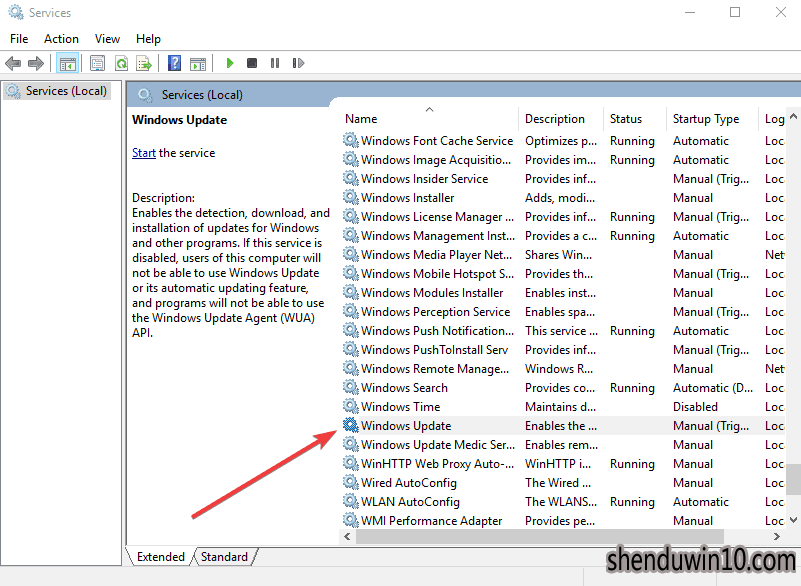Click gear icon beside Windows Modules Installer

tap(350, 292)
